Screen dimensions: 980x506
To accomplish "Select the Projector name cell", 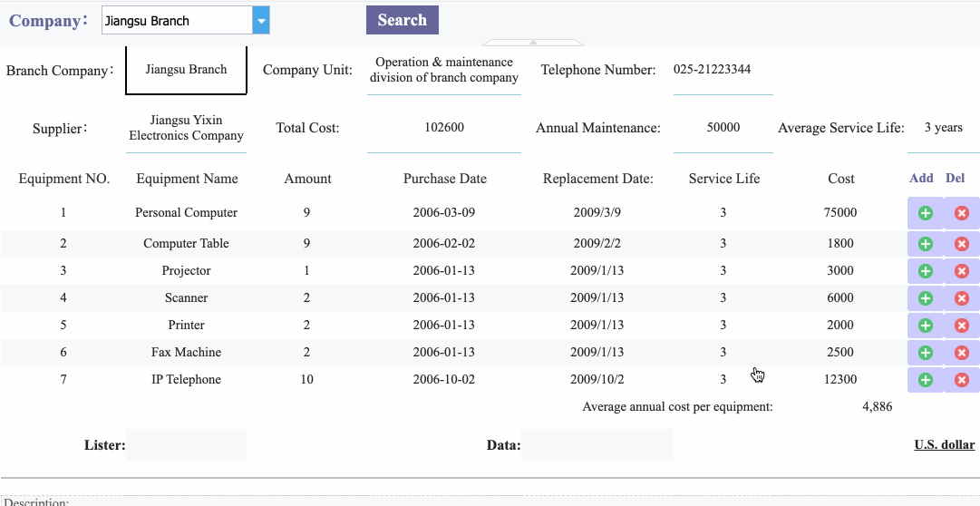I will click(x=186, y=271).
